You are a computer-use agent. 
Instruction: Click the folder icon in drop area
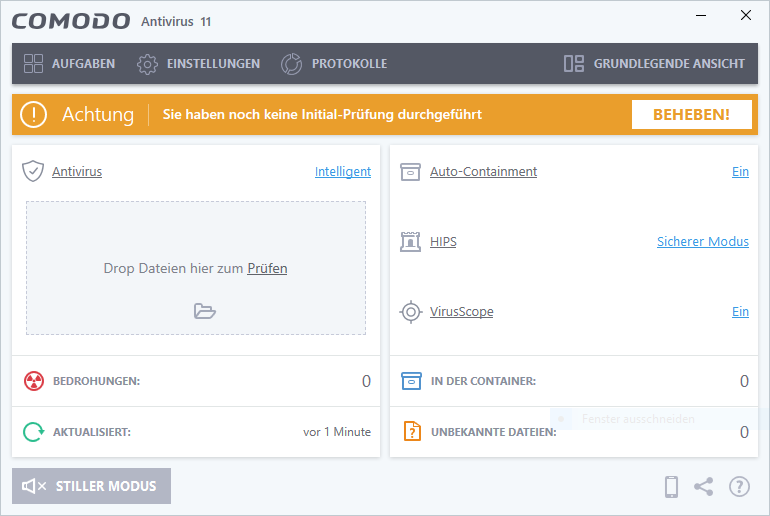205,311
